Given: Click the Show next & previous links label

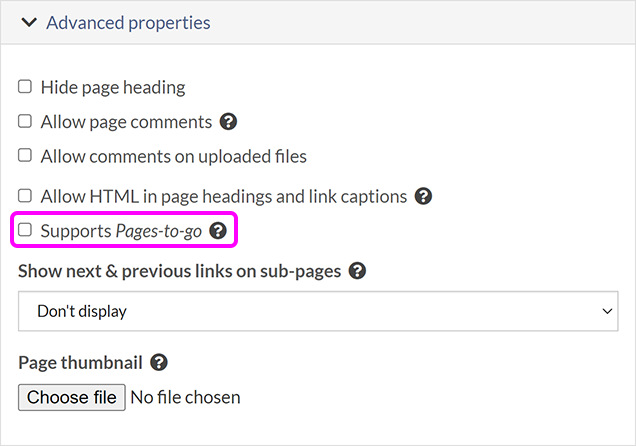Looking at the screenshot, I should 180,271.
